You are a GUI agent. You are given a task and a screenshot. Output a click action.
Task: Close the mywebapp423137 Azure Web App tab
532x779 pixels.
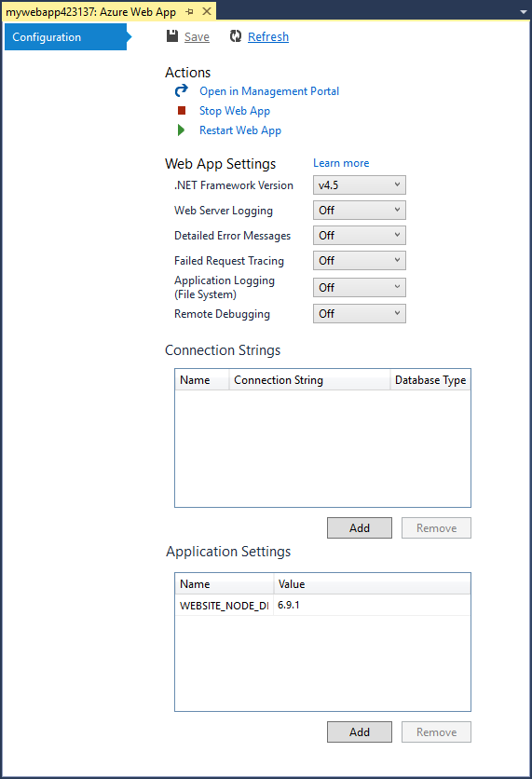(x=207, y=11)
